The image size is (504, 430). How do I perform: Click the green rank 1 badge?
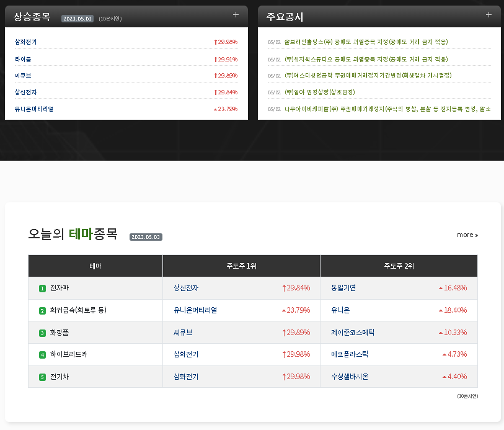tap(42, 289)
